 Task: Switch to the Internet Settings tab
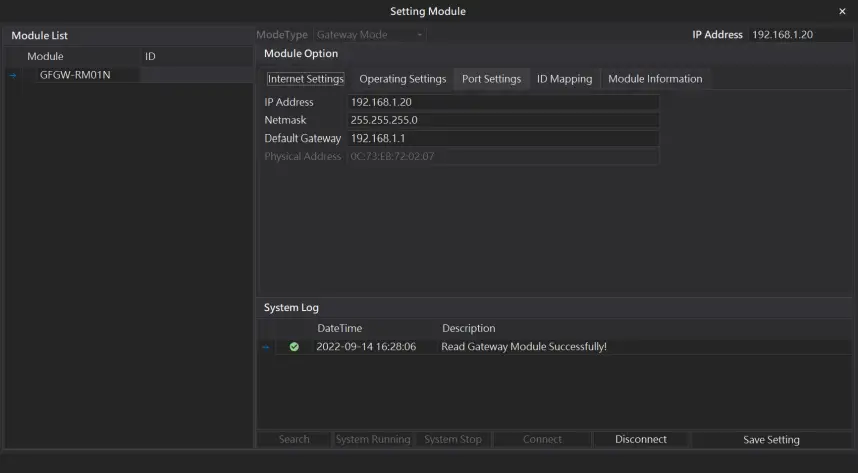(x=305, y=79)
